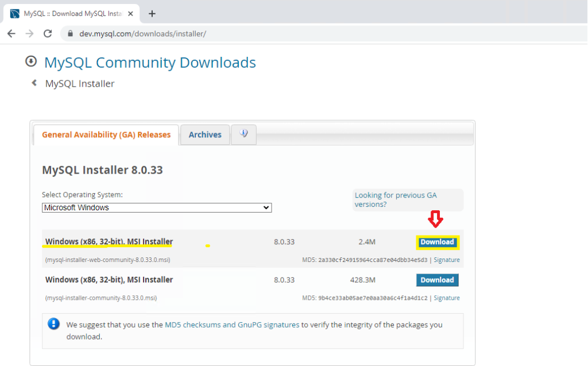Open the Select Operating System dropdown
The width and height of the screenshot is (588, 366).
click(x=157, y=207)
